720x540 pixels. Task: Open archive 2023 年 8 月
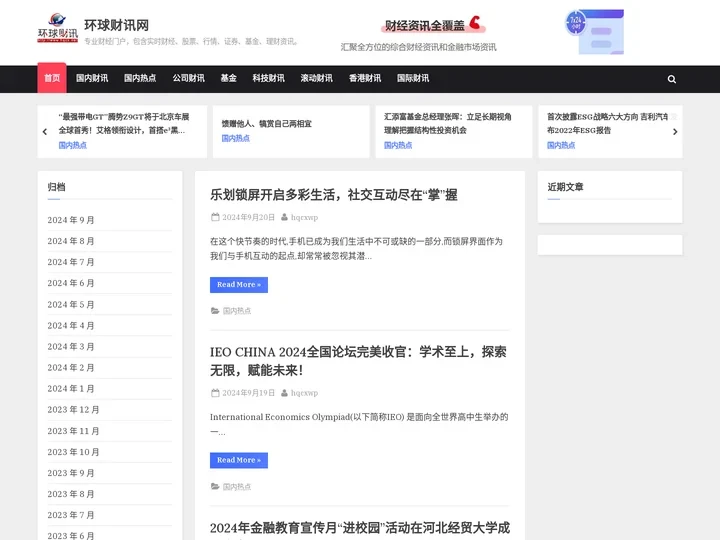pos(71,494)
